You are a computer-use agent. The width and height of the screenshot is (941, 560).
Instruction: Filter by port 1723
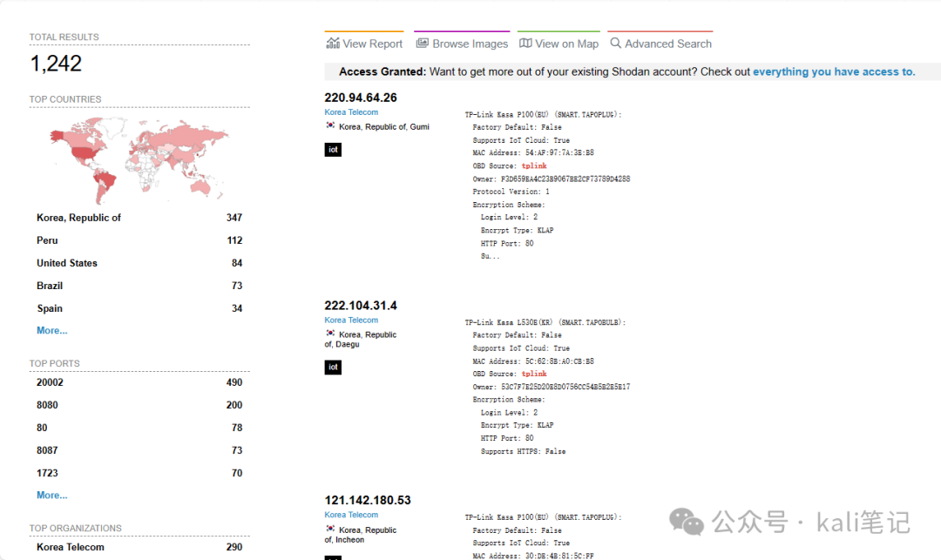click(139, 473)
